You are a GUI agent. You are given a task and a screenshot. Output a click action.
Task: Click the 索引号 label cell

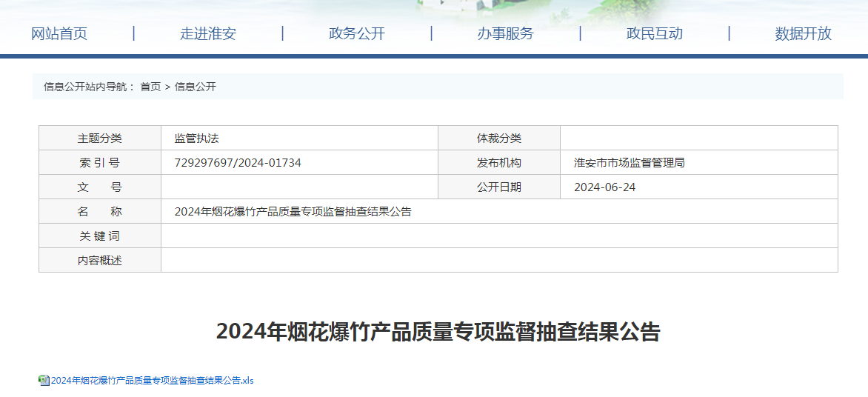(x=100, y=162)
